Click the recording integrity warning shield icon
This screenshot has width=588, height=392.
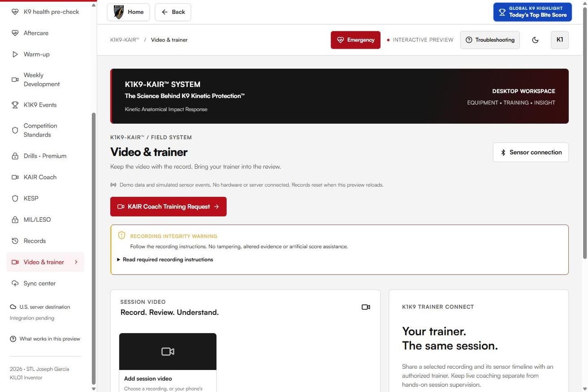click(121, 235)
